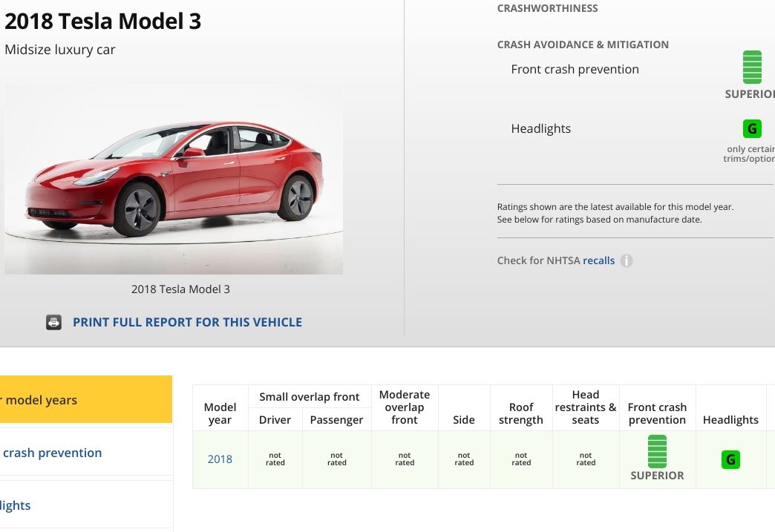The width and height of the screenshot is (775, 532).
Task: Click the Head restraints & seats header
Action: pyautogui.click(x=586, y=407)
